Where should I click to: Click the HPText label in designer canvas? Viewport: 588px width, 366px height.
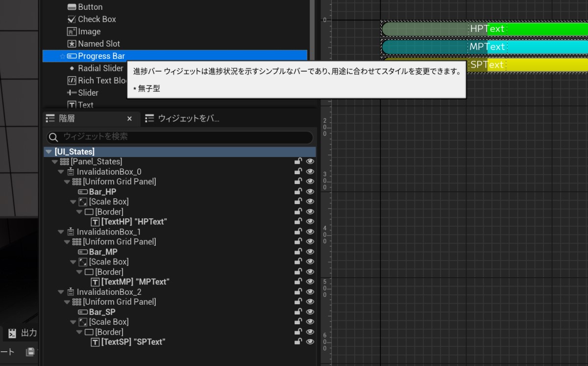[487, 29]
